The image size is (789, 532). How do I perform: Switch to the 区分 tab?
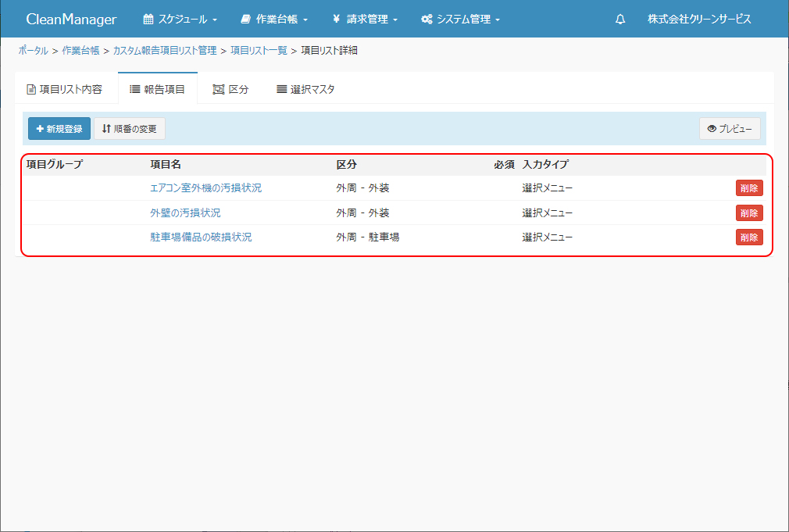click(230, 89)
